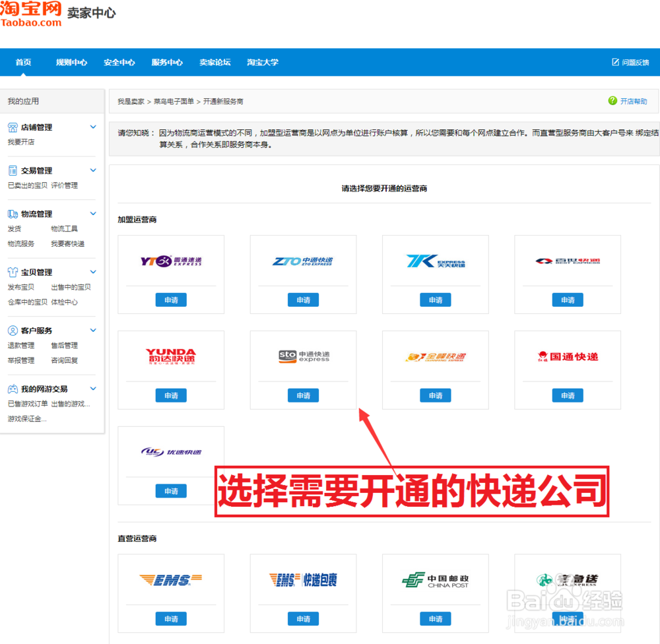Open the 举报管理 link

tap(21, 360)
